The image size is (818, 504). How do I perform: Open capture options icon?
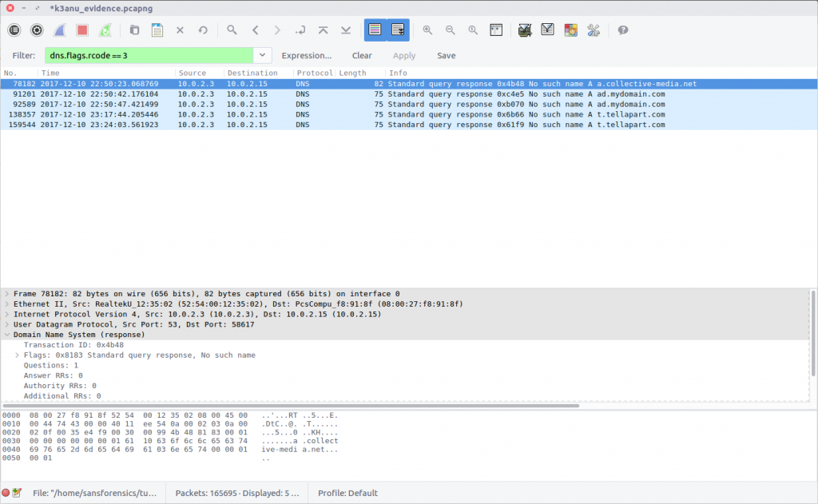pyautogui.click(x=37, y=30)
